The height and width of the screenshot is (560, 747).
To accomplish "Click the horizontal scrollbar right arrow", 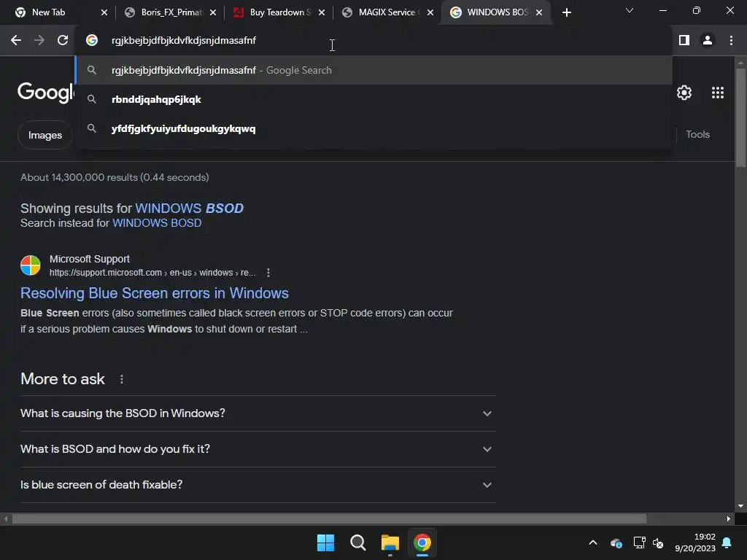I will 729,518.
